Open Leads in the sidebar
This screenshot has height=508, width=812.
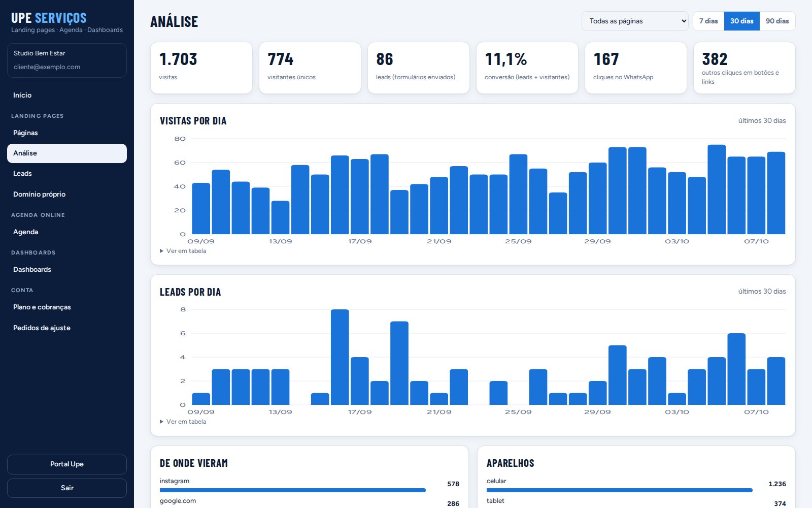click(67, 173)
